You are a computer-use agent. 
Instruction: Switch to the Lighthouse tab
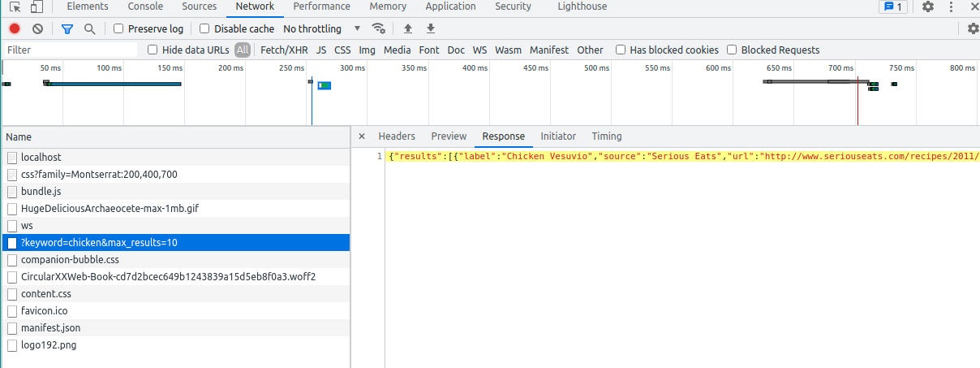[582, 6]
